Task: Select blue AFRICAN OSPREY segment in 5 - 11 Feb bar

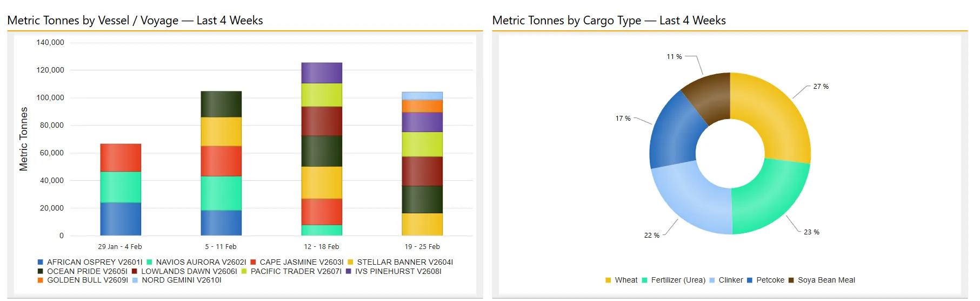Action: tap(221, 223)
